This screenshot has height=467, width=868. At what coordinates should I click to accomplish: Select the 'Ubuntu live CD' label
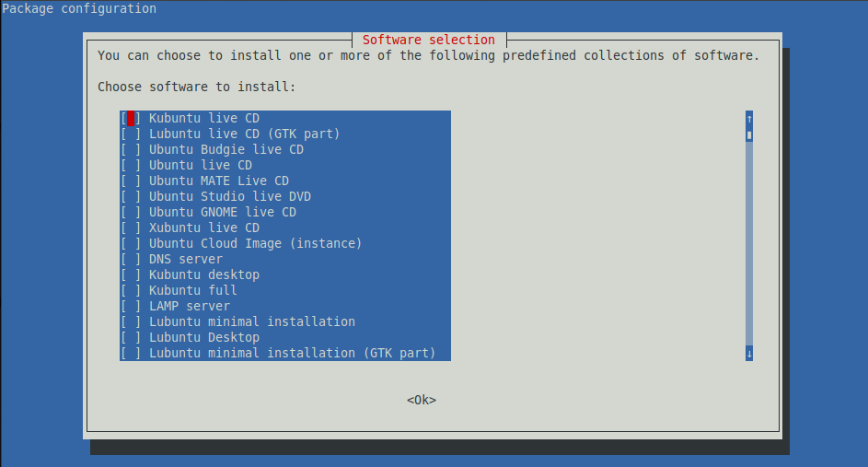(201, 165)
